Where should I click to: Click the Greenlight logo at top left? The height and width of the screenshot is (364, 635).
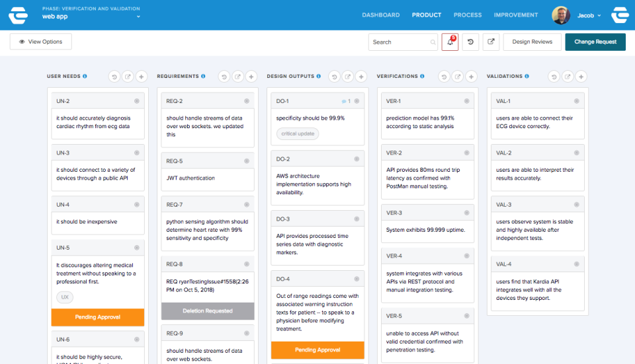19,15
